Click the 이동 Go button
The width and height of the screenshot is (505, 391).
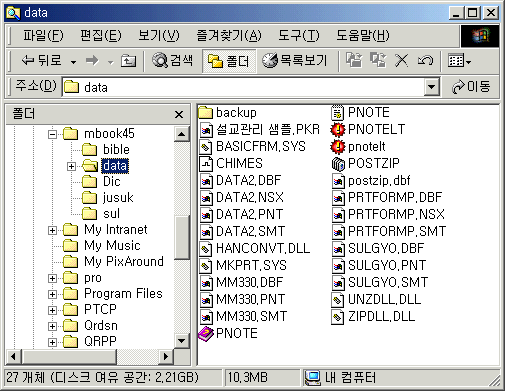coord(471,87)
